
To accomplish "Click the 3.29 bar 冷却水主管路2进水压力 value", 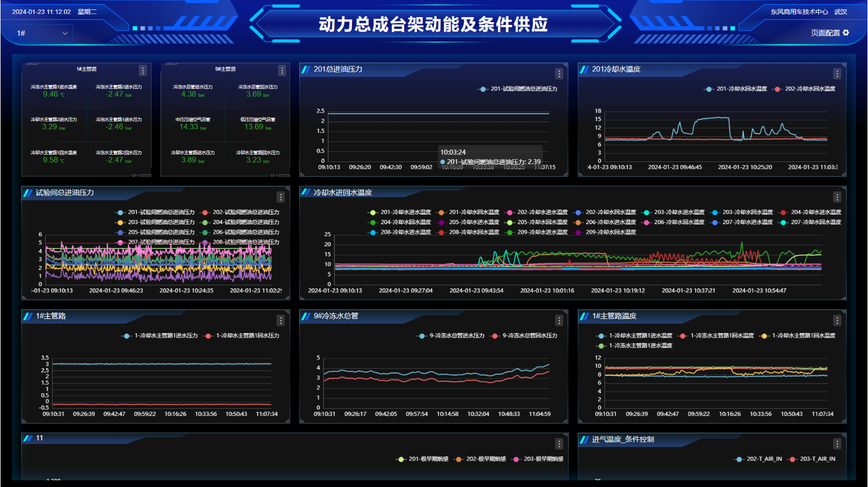I will click(54, 127).
